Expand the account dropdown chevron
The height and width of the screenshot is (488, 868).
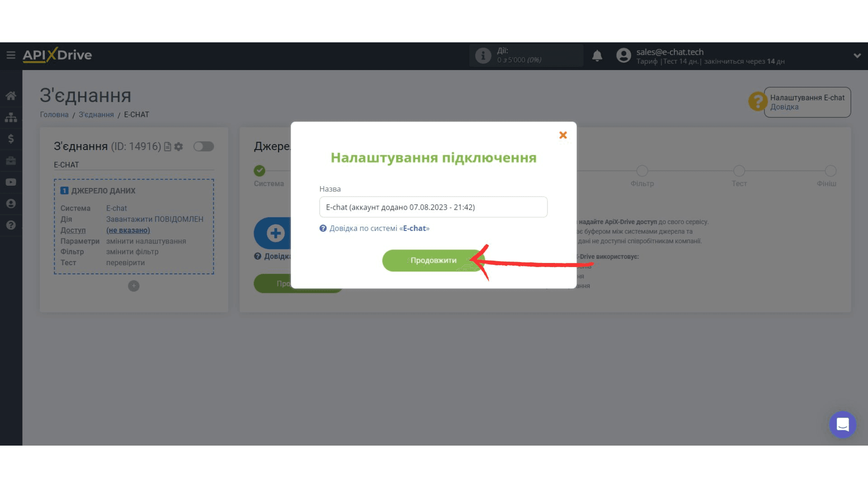tap(857, 56)
